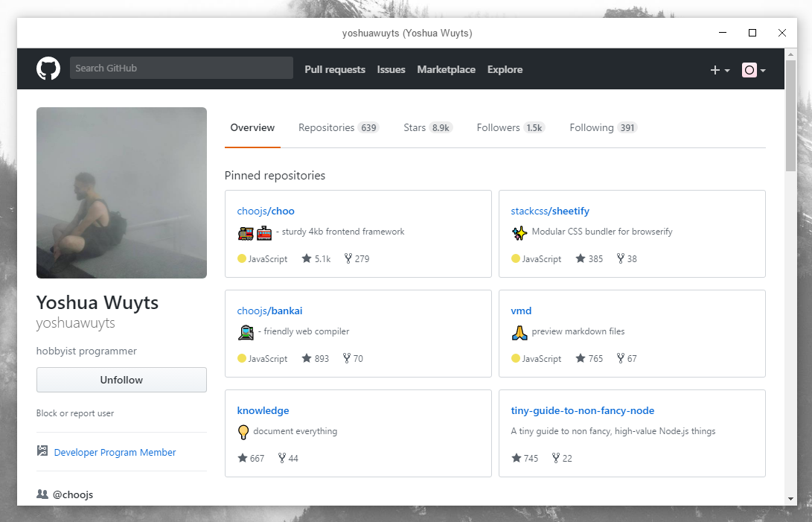The width and height of the screenshot is (812, 522).
Task: Switch to the Overview tab
Action: (x=252, y=127)
